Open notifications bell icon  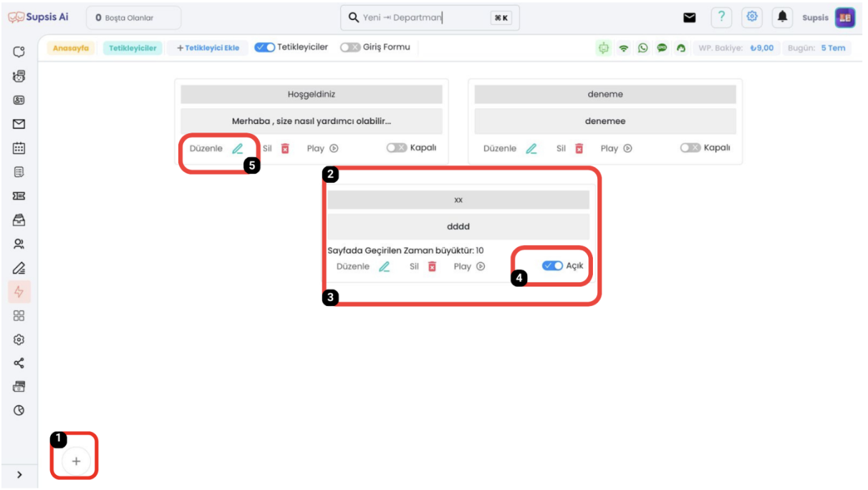pos(783,18)
